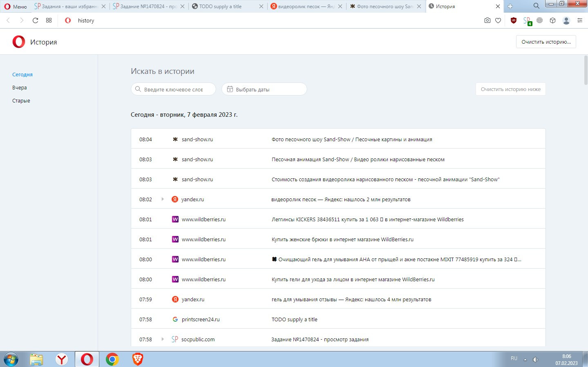The height and width of the screenshot is (367, 588).
Task: Click the globe extension icon in toolbar
Action: pyautogui.click(x=540, y=20)
